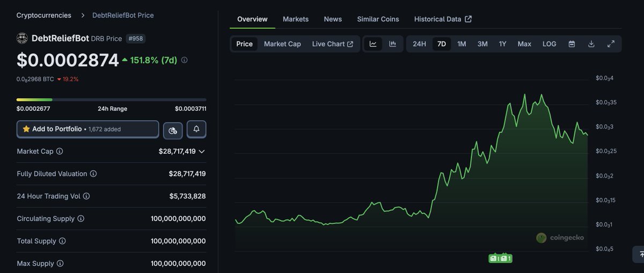Click the Add to Portfolio button
Image resolution: width=644 pixels, height=273 pixels.
(x=88, y=130)
